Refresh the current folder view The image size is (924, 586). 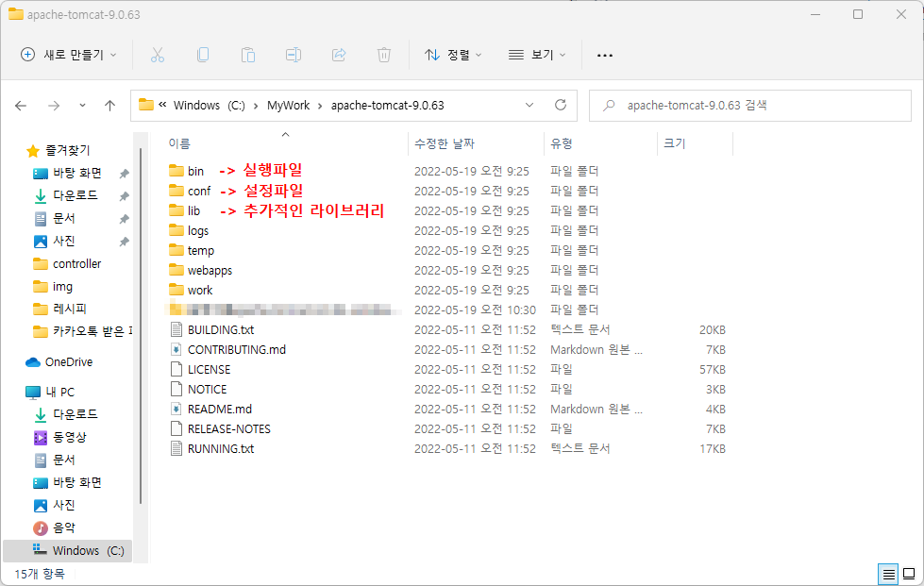coord(561,105)
